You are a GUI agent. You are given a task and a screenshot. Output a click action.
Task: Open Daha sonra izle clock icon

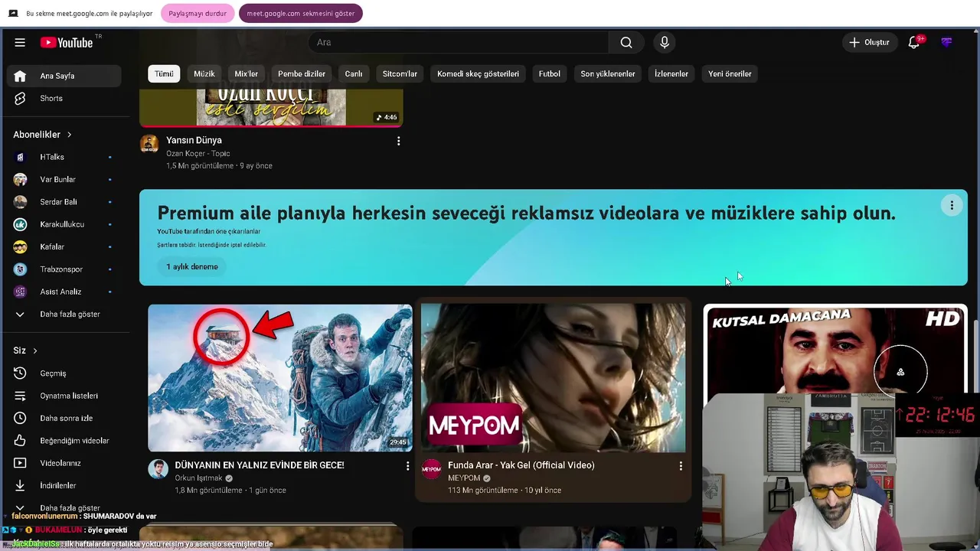pyautogui.click(x=21, y=418)
